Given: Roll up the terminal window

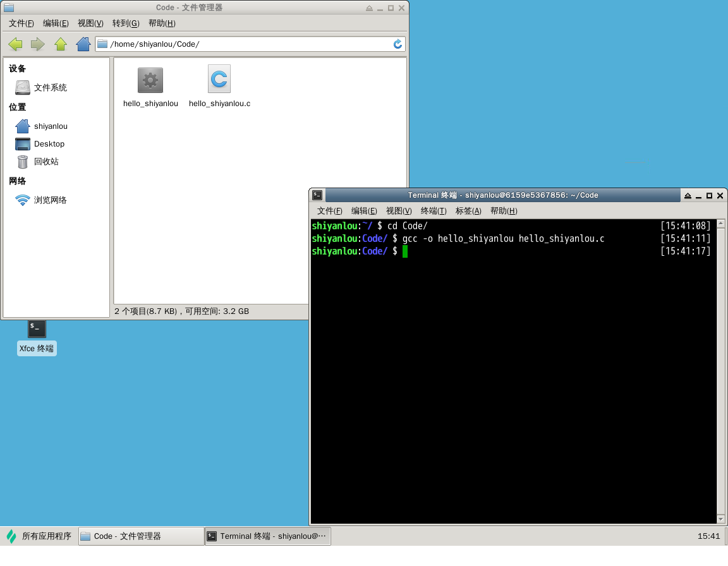Looking at the screenshot, I should pyautogui.click(x=688, y=195).
